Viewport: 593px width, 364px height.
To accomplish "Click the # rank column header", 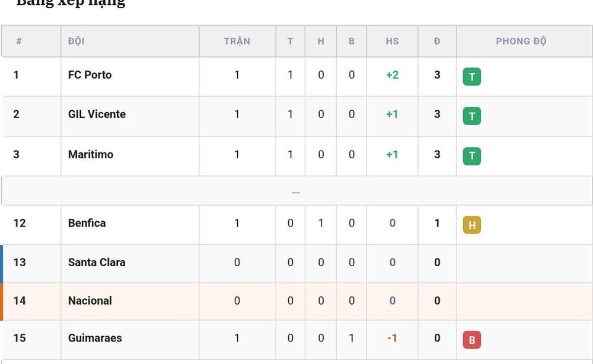I will [19, 41].
